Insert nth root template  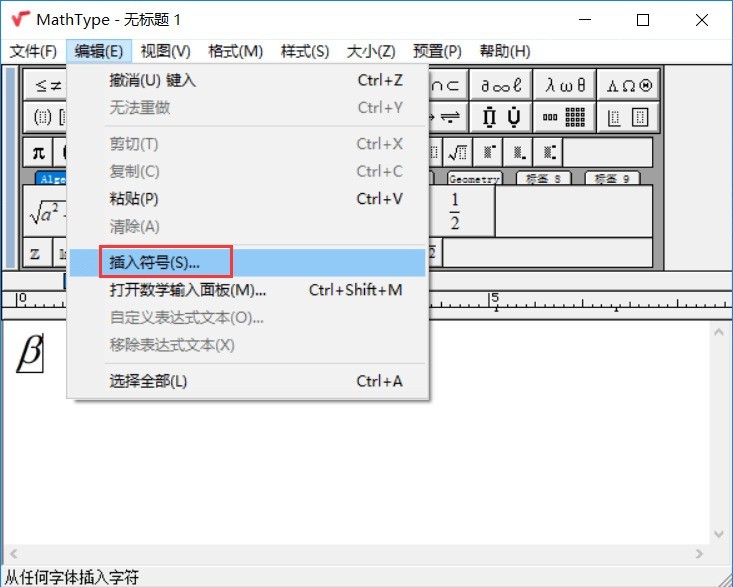click(458, 152)
